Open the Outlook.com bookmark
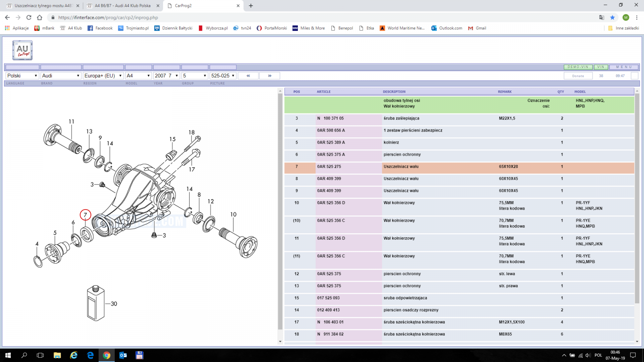This screenshot has height=362, width=644. 447,28
